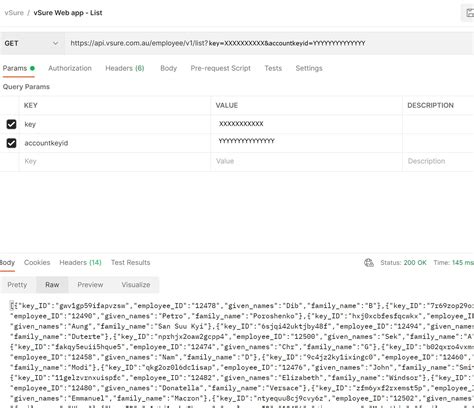Screen dimensions: 474x408
Task: Uncheck the key parameter checkbox
Action: coord(11,124)
